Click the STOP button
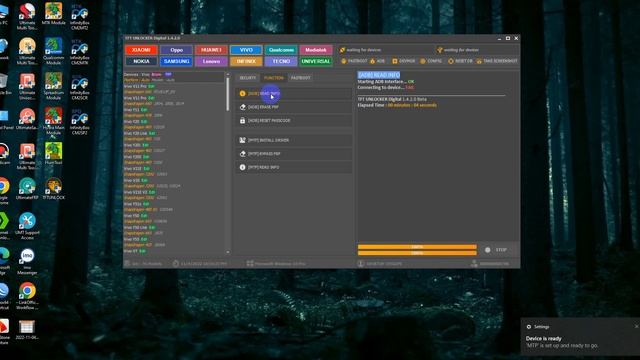Image resolution: width=640 pixels, height=360 pixels. click(x=497, y=250)
